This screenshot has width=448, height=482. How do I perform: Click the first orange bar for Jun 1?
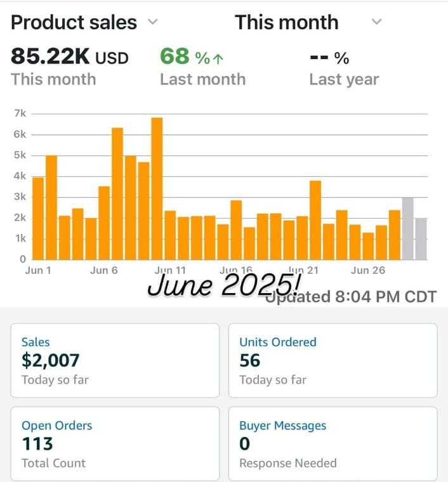(38, 218)
